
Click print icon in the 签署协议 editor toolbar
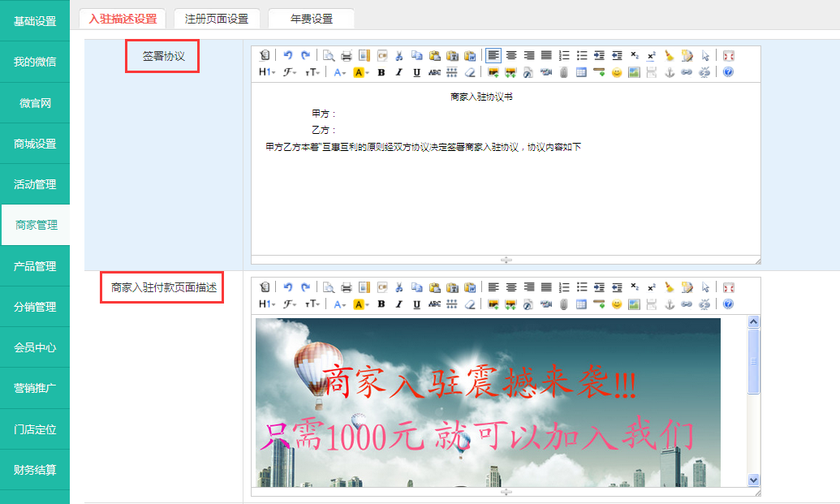tap(347, 56)
